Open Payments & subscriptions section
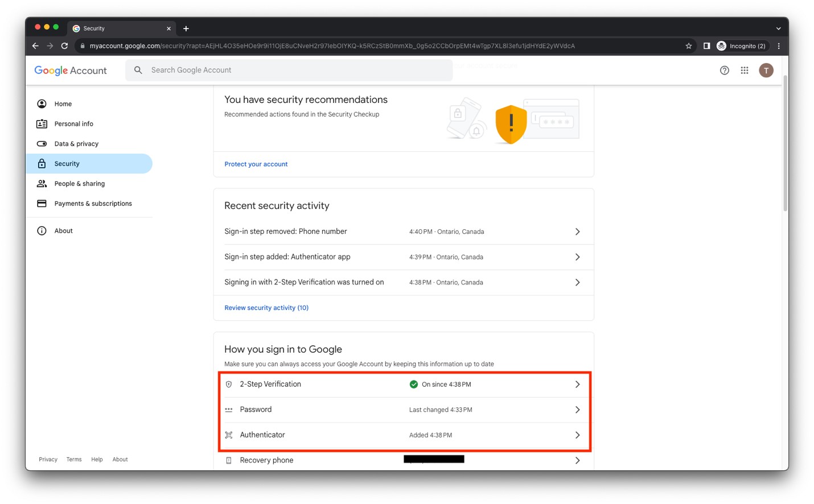 [89, 204]
